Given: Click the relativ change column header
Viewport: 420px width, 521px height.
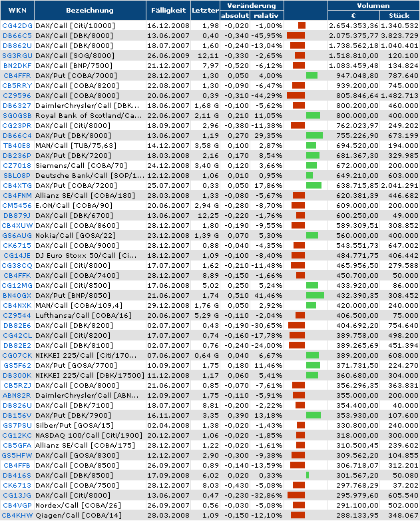Looking at the screenshot, I should click(x=267, y=15).
